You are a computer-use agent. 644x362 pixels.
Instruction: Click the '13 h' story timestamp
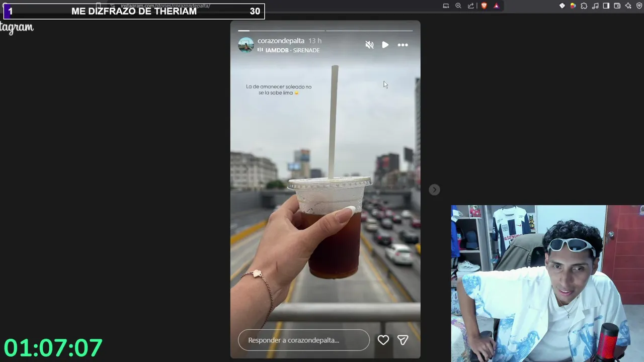pos(315,41)
